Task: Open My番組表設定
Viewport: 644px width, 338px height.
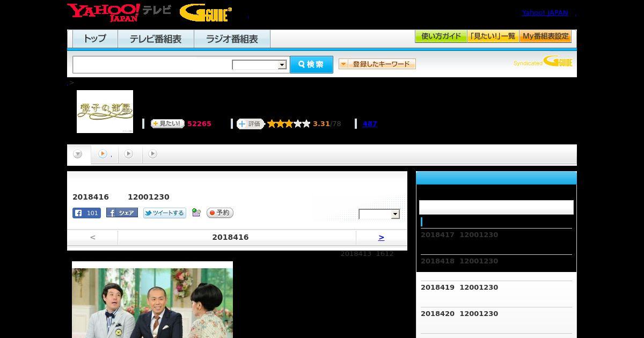Action: [x=545, y=36]
